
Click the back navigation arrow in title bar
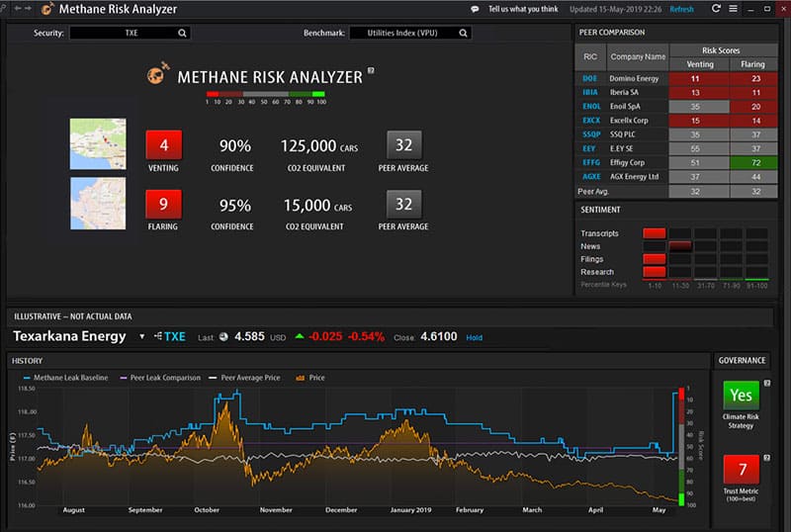click(x=18, y=9)
